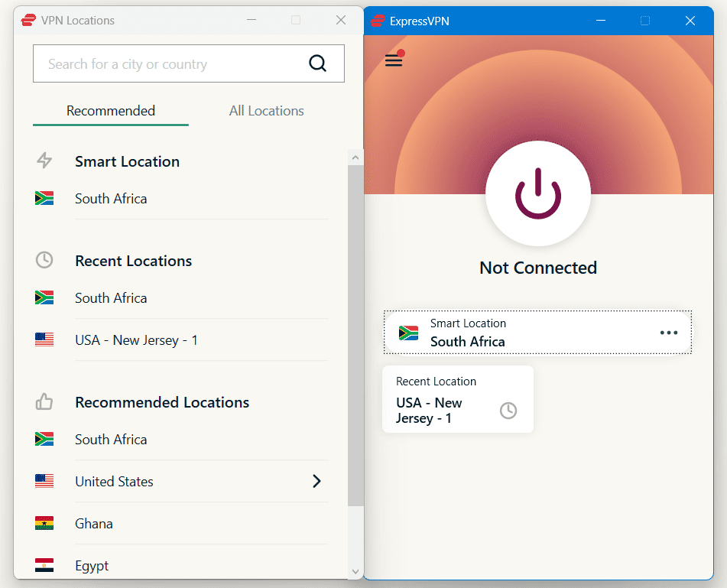Click the clock icon next to Recent Locations
This screenshot has height=588, width=727.
(x=44, y=260)
